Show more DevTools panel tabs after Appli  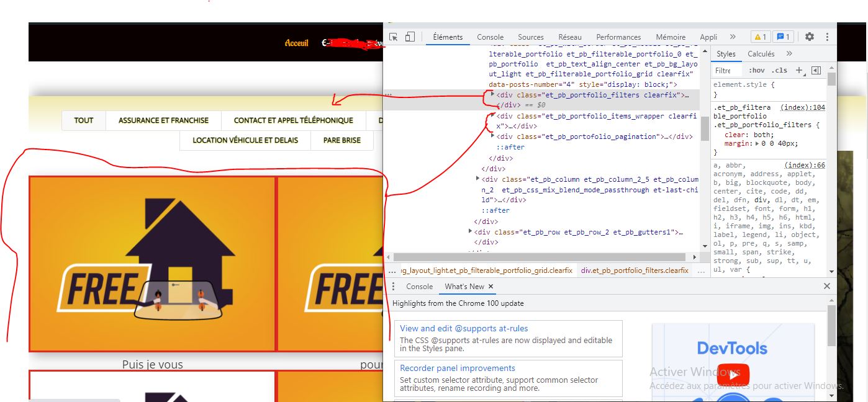(x=733, y=37)
